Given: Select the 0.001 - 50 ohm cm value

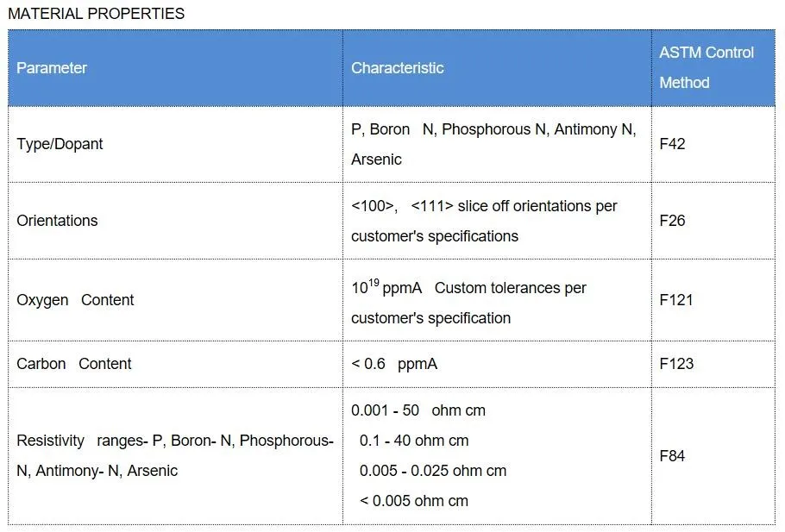Looking at the screenshot, I should click(x=418, y=410).
